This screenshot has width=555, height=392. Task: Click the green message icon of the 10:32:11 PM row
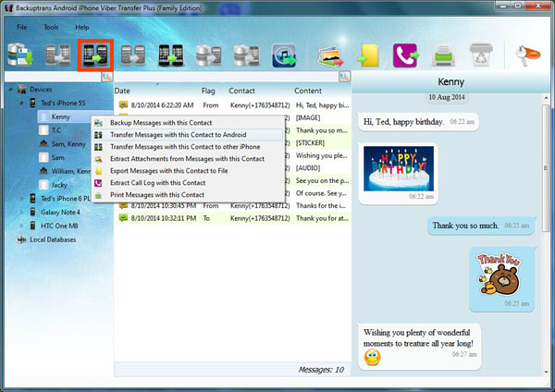click(123, 218)
